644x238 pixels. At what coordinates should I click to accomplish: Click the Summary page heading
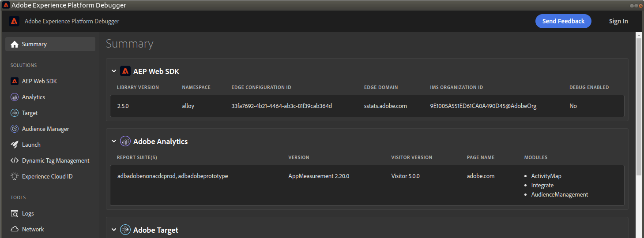tap(129, 44)
